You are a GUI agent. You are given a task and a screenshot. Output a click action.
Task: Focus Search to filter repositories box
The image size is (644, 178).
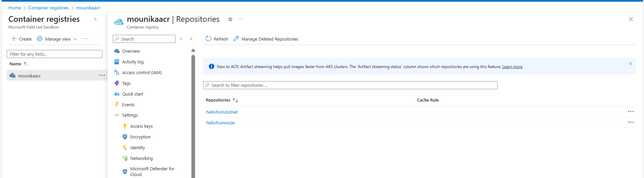pos(350,85)
